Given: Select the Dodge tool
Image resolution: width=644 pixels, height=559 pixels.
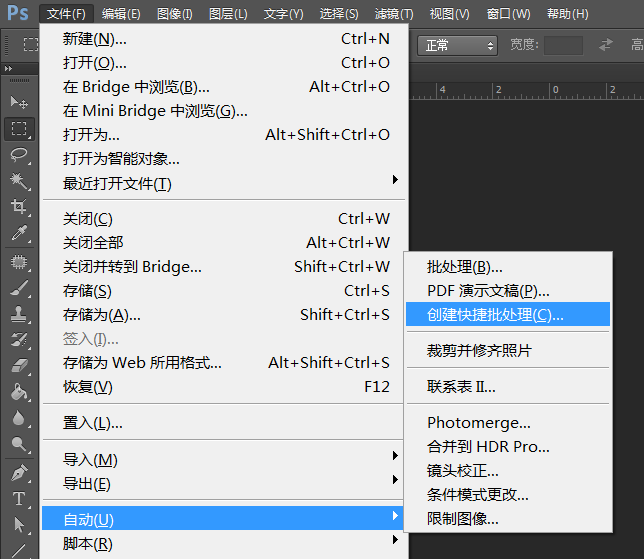Looking at the screenshot, I should (x=19, y=444).
